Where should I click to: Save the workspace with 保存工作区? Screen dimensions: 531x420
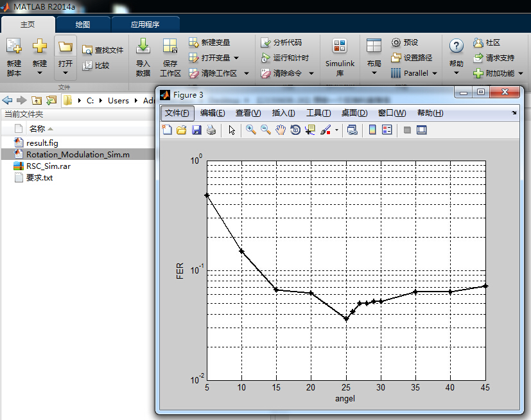[x=170, y=57]
